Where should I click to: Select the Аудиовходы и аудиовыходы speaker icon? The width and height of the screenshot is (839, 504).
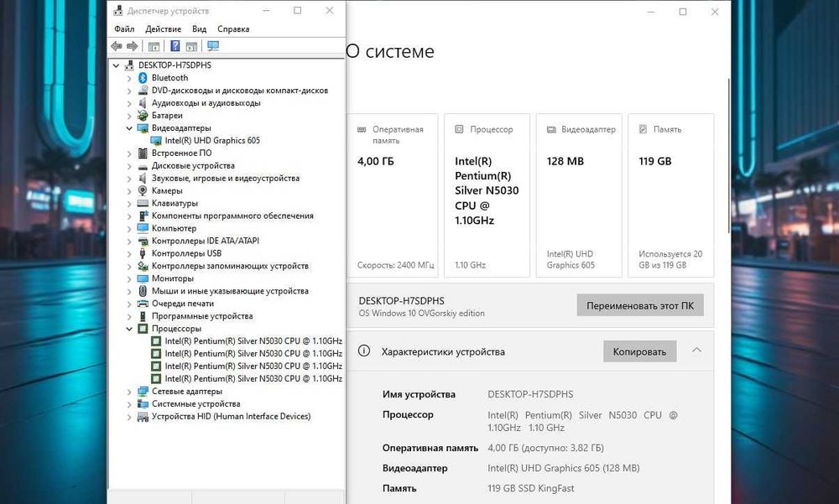pos(143,102)
